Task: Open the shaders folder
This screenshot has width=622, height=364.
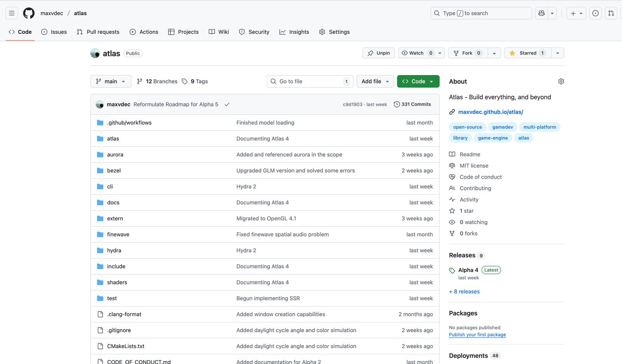Action: 117,282
